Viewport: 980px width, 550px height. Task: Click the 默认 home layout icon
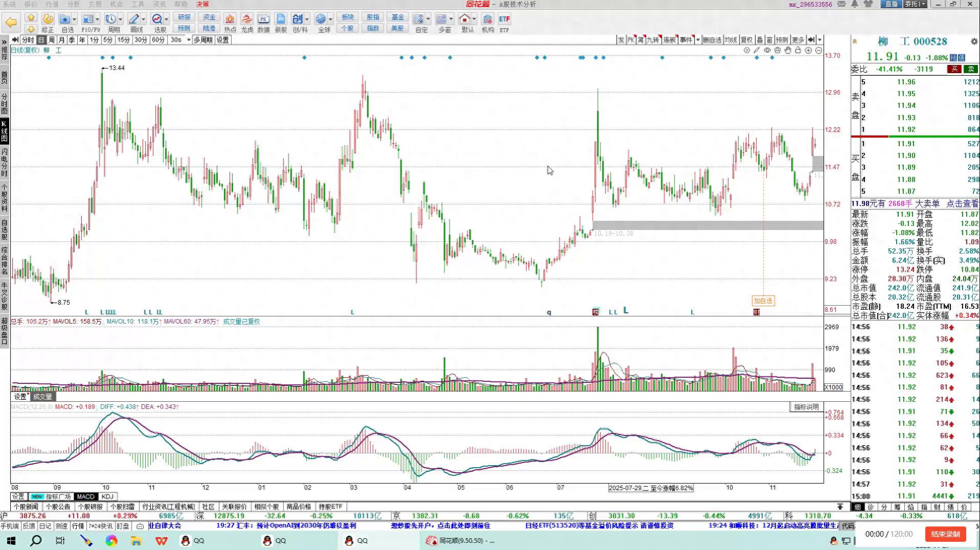pos(464,19)
